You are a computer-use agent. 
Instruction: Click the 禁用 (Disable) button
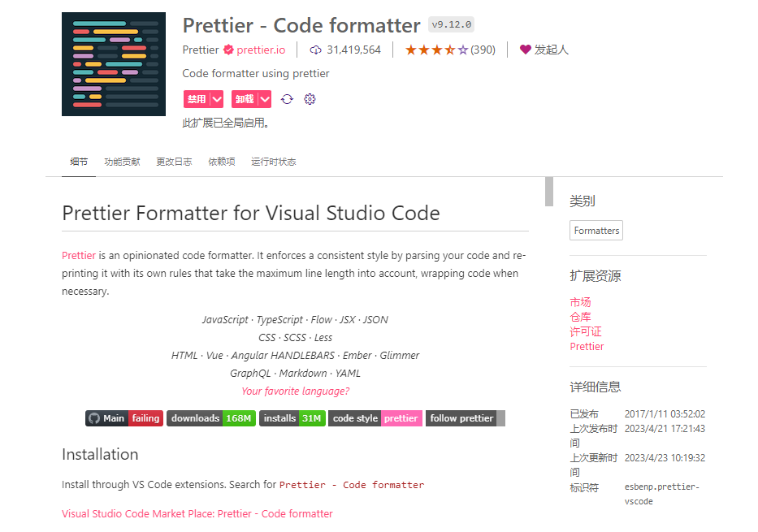tap(197, 99)
